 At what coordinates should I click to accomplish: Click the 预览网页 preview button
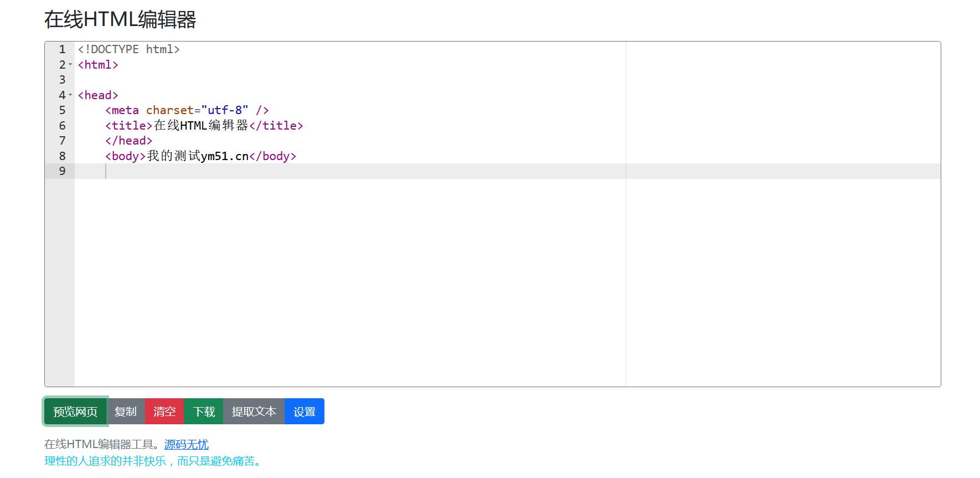click(x=75, y=412)
